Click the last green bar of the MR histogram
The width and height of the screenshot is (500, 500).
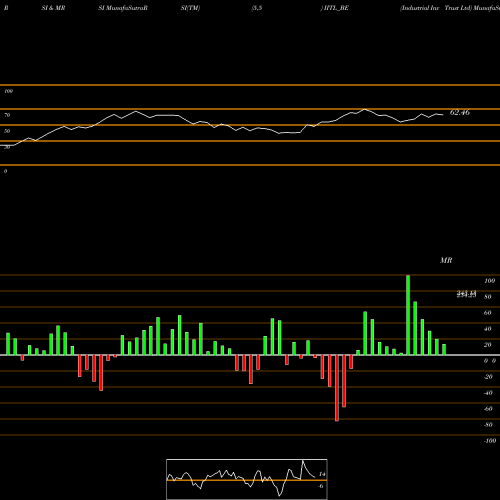(x=444, y=350)
